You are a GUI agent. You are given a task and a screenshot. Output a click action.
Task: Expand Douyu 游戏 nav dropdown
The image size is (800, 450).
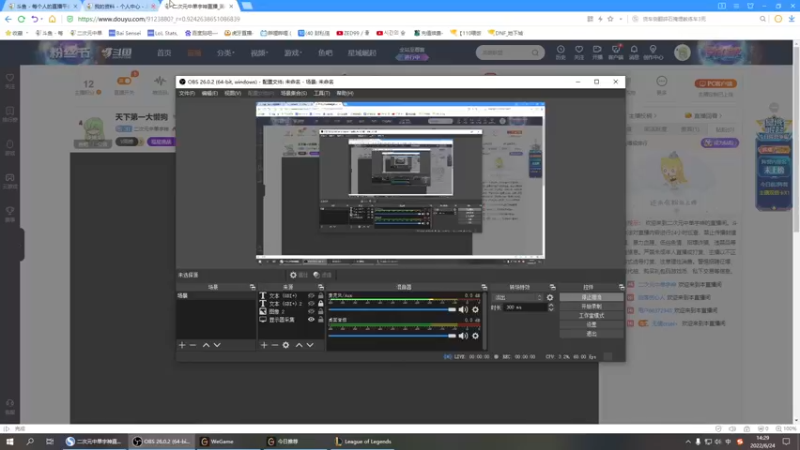[293, 53]
